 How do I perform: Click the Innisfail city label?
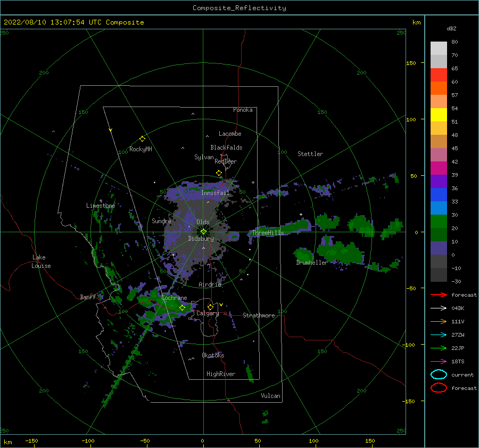click(x=215, y=193)
